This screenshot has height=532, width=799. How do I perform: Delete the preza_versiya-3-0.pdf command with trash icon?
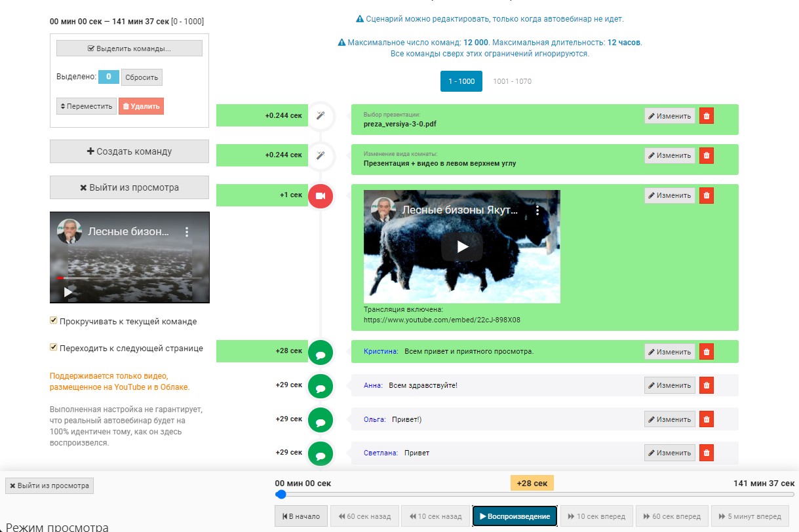tap(706, 116)
